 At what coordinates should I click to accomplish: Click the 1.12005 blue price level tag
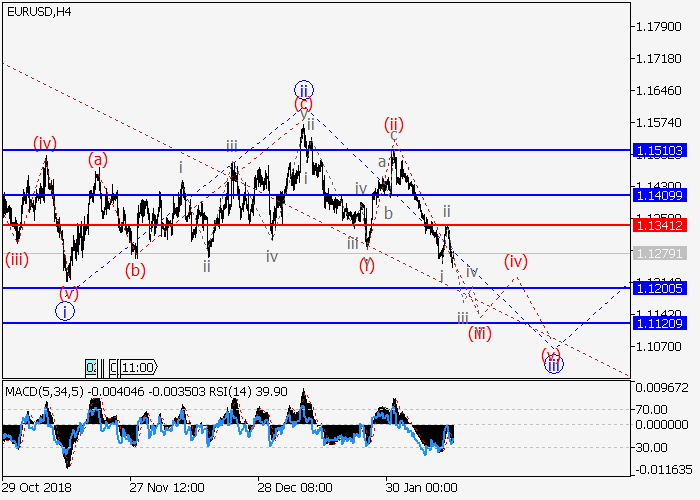point(659,288)
